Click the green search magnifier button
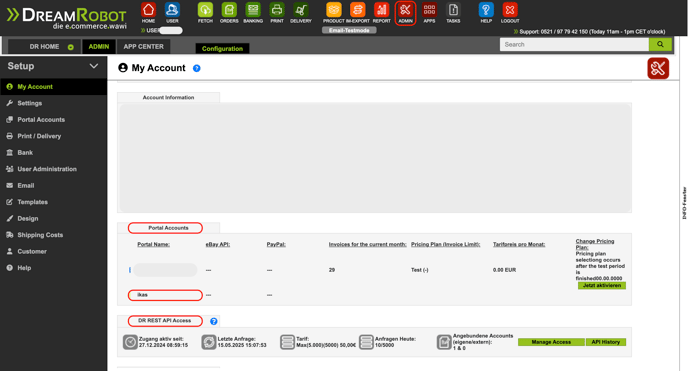 tap(660, 44)
